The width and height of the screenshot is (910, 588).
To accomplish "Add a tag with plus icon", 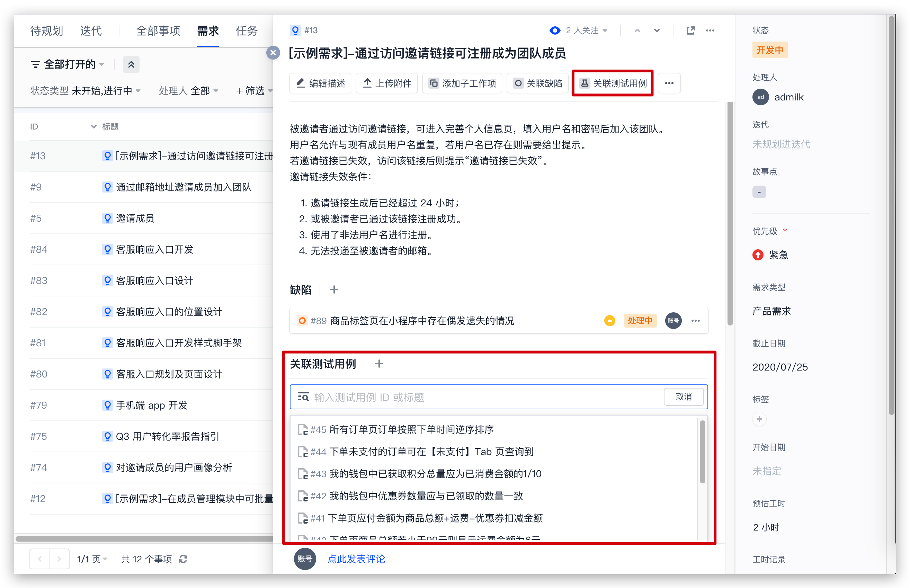I will (x=759, y=419).
